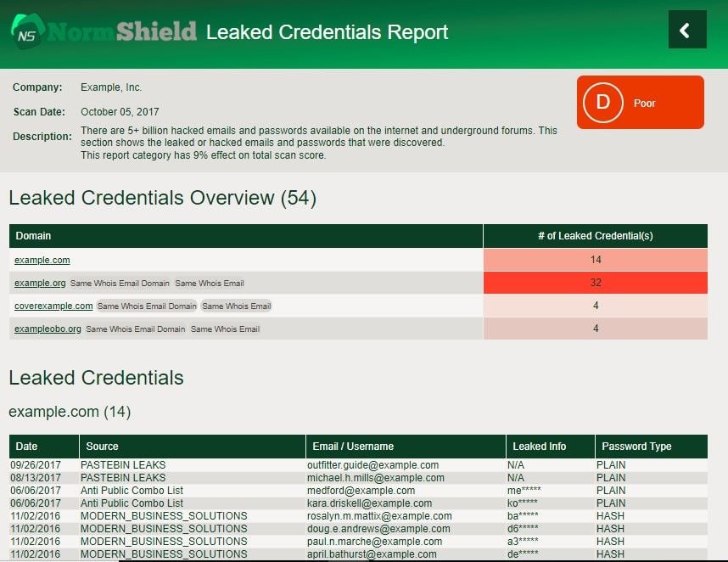Viewport: 728px width, 562px height.
Task: Click the Date column header
Action: [26, 447]
